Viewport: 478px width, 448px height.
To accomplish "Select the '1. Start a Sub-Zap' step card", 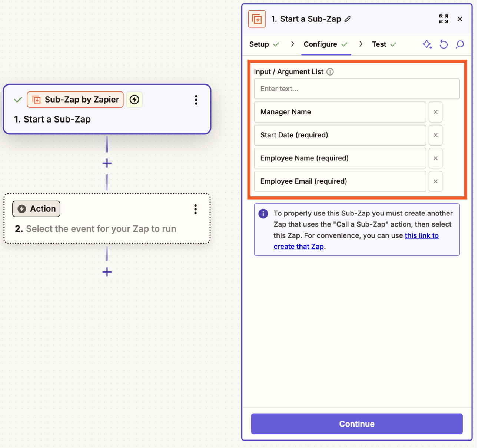I will (107, 109).
